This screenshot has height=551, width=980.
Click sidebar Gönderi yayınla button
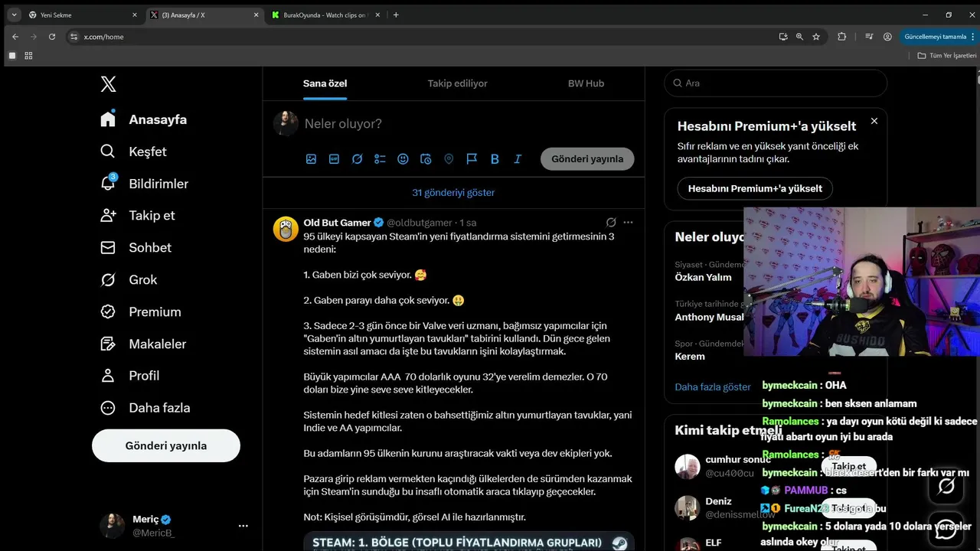pos(166,445)
